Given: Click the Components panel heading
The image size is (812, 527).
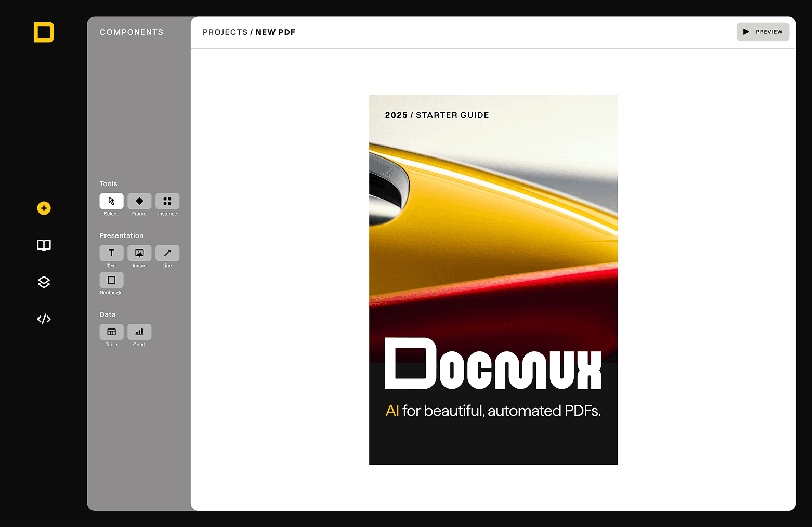Looking at the screenshot, I should click(x=132, y=32).
